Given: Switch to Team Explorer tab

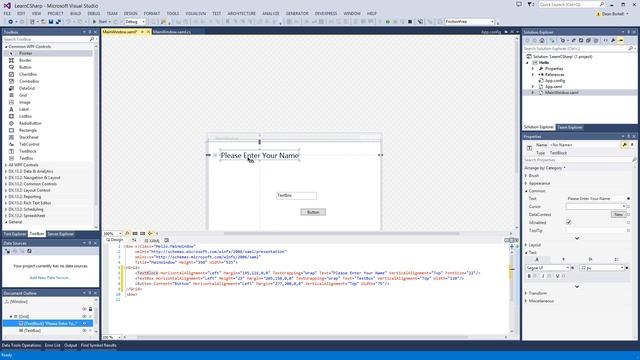Looking at the screenshot, I should (x=570, y=127).
